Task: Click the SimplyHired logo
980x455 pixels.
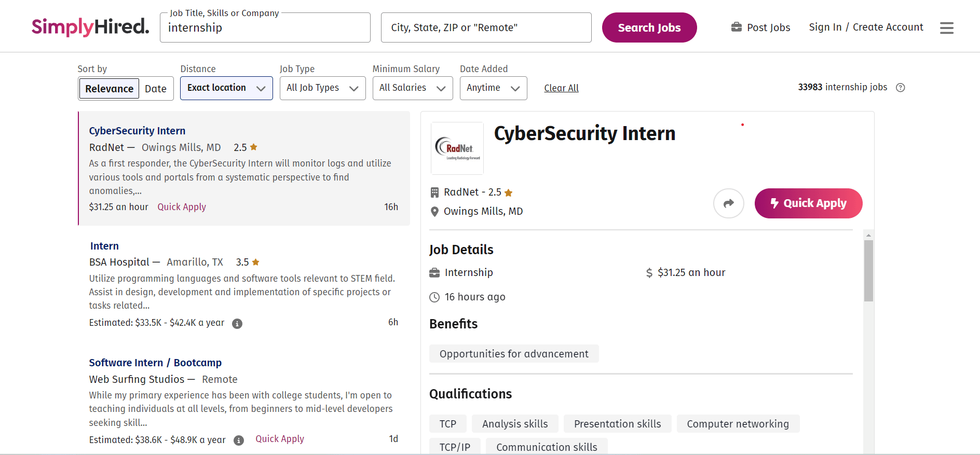Action: pyautogui.click(x=90, y=27)
